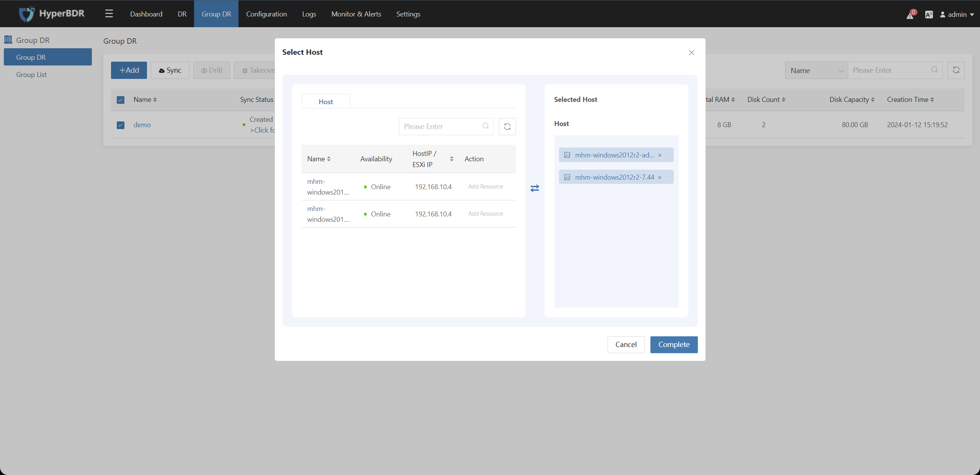Screen dimensions: 980x475
Task: Click the transfer/swap arrows icon between panels
Action: (534, 188)
